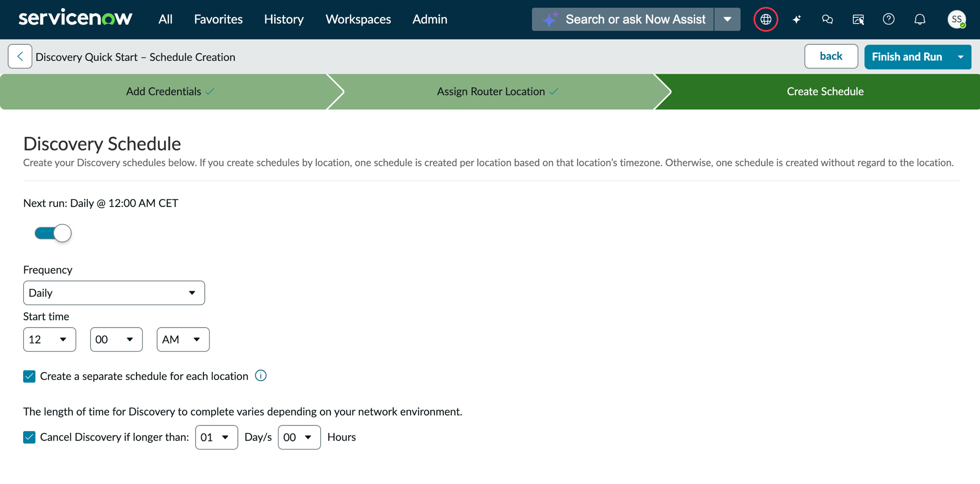
Task: Open the notifications bell icon
Action: pyautogui.click(x=919, y=19)
